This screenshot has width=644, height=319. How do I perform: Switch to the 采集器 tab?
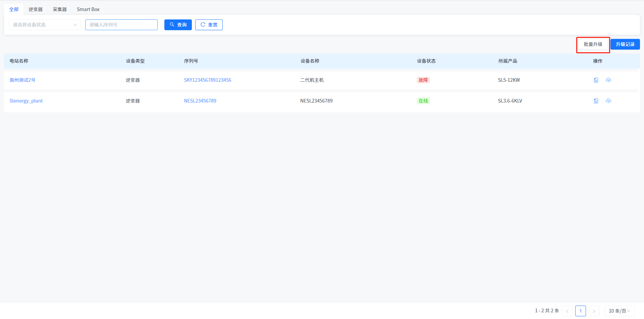[x=60, y=9]
